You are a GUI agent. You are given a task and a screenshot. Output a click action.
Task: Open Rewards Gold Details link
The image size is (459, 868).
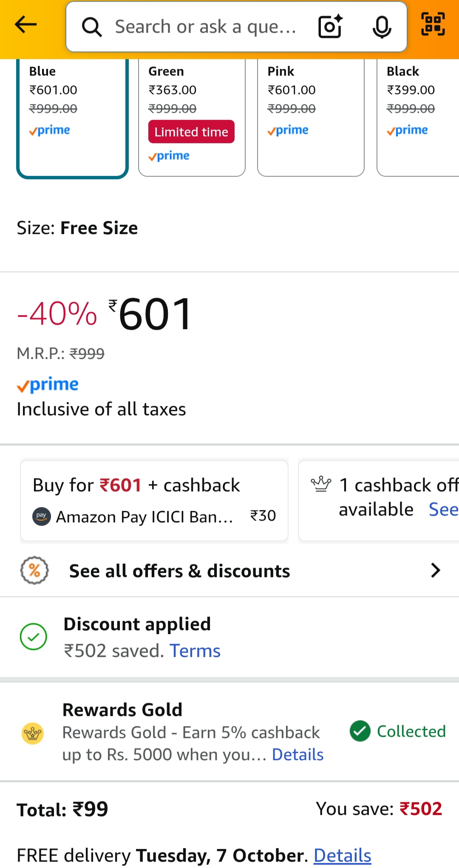coord(297,755)
